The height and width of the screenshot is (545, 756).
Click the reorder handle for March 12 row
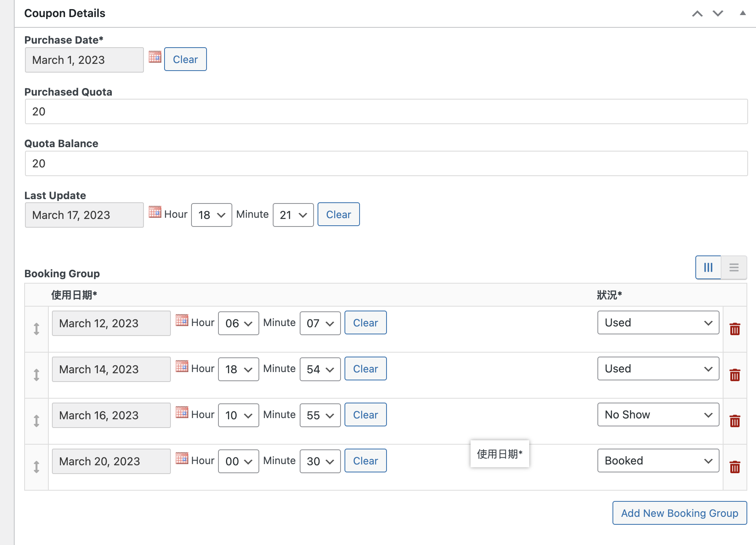pyautogui.click(x=36, y=329)
